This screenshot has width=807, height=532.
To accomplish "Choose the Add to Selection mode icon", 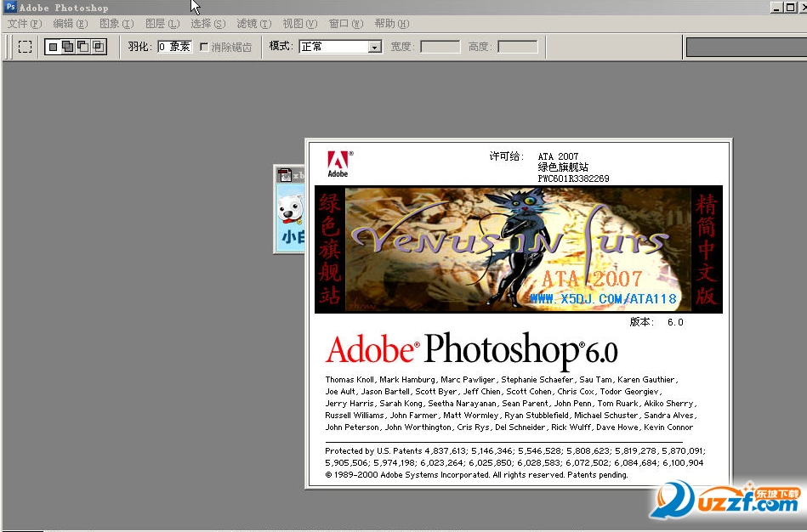I will [68, 47].
